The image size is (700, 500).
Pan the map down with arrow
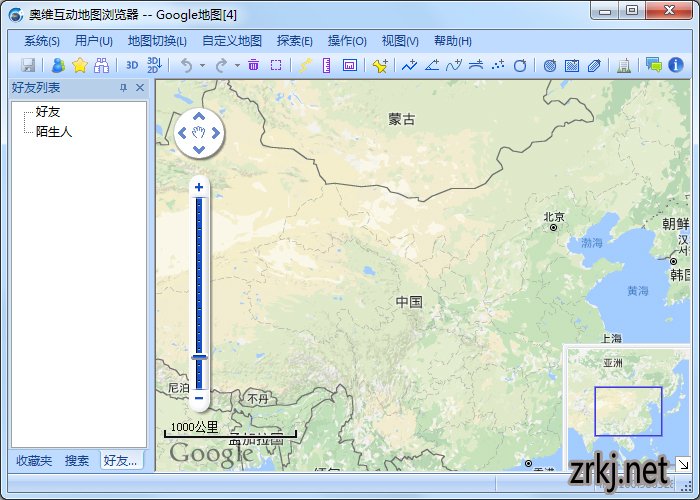(x=199, y=150)
